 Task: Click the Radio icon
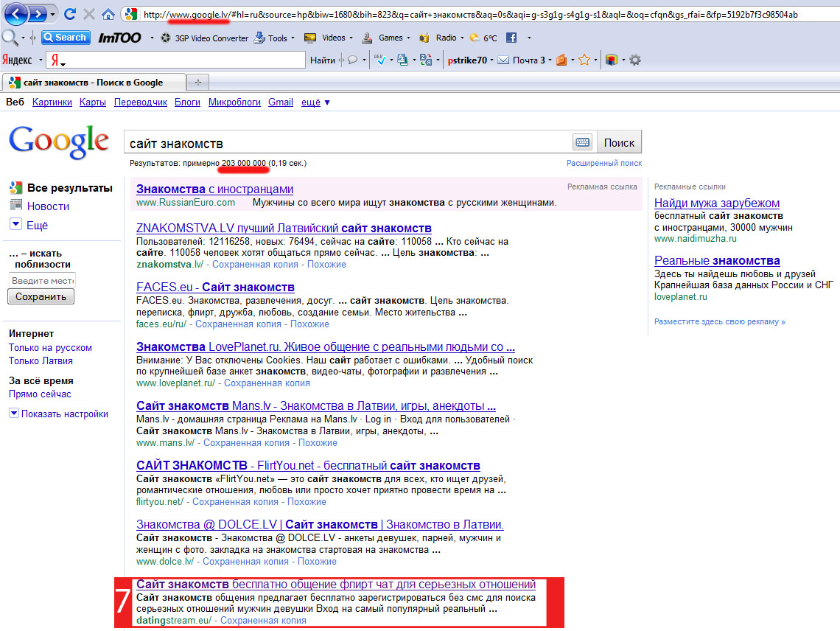(424, 38)
